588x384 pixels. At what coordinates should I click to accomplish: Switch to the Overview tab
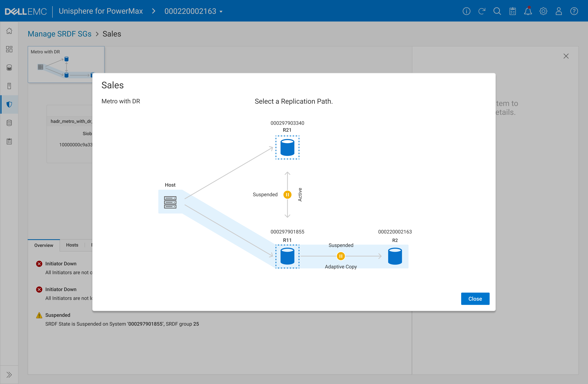[x=44, y=245]
